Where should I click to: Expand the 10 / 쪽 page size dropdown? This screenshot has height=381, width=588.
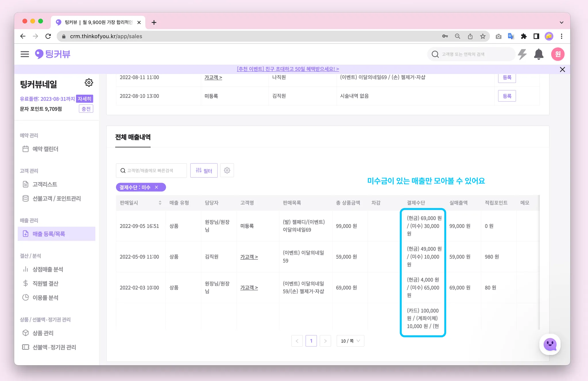tap(350, 341)
